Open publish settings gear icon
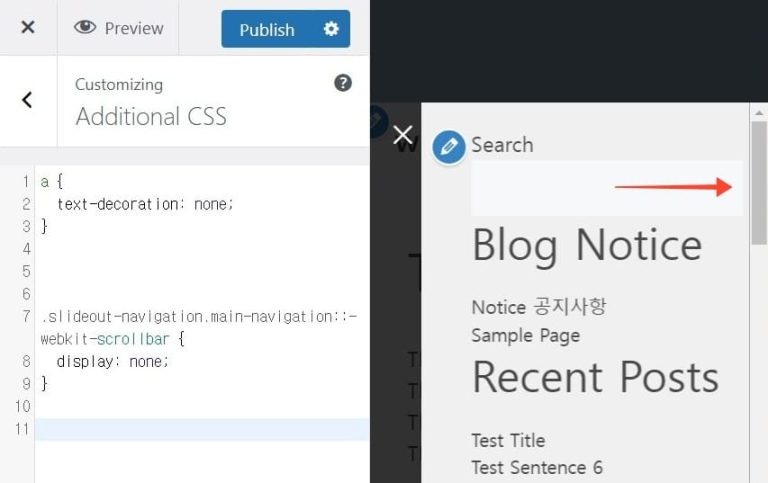768x483 pixels. 331,29
